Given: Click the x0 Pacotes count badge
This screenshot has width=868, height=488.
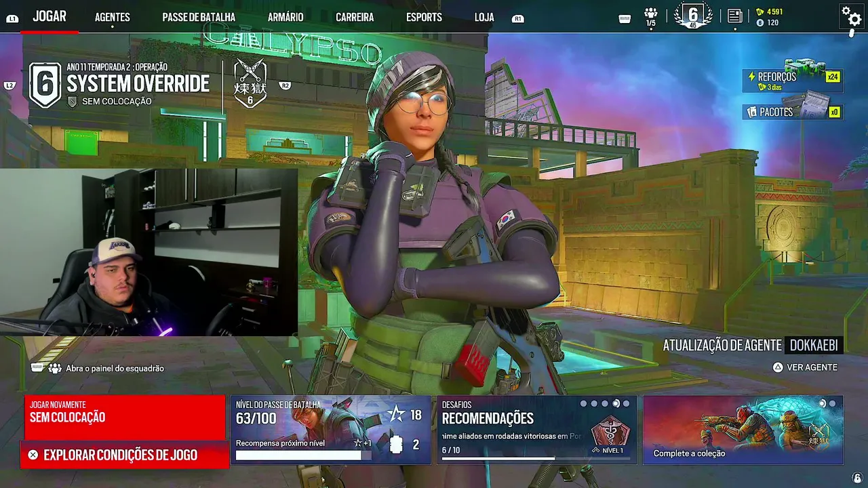Looking at the screenshot, I should (x=834, y=113).
